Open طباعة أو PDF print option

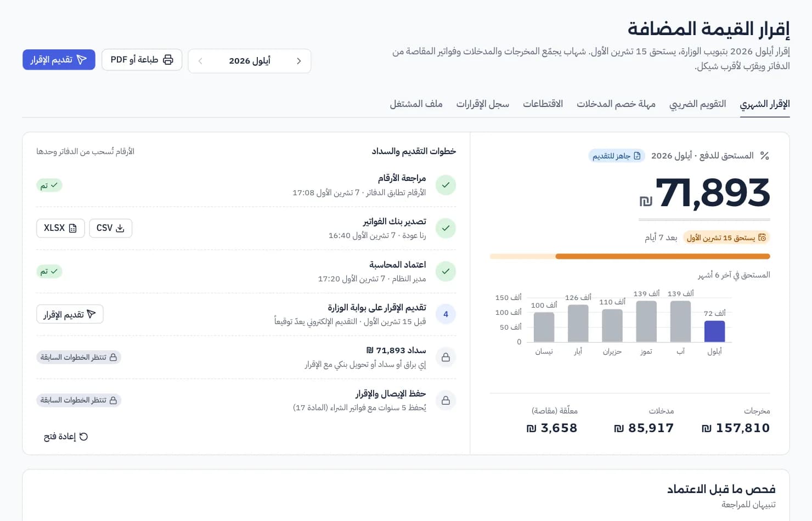pos(142,60)
